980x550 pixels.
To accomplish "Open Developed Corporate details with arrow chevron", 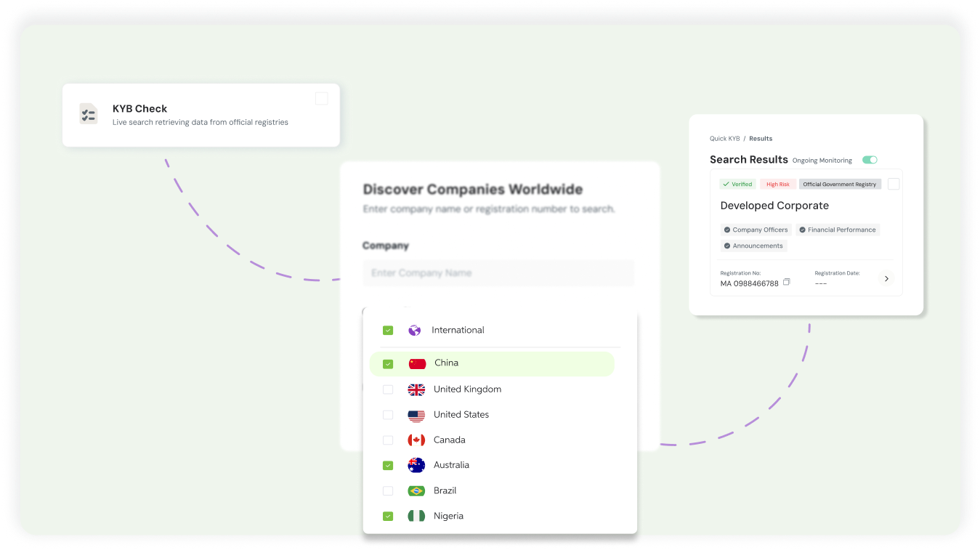I will coord(886,279).
